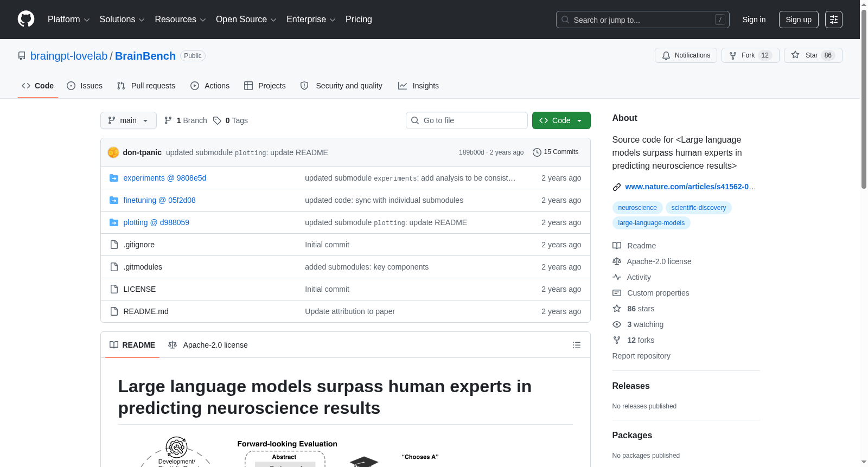This screenshot has width=868, height=467.
Task: Open the nature.com article link
Action: pos(690,187)
